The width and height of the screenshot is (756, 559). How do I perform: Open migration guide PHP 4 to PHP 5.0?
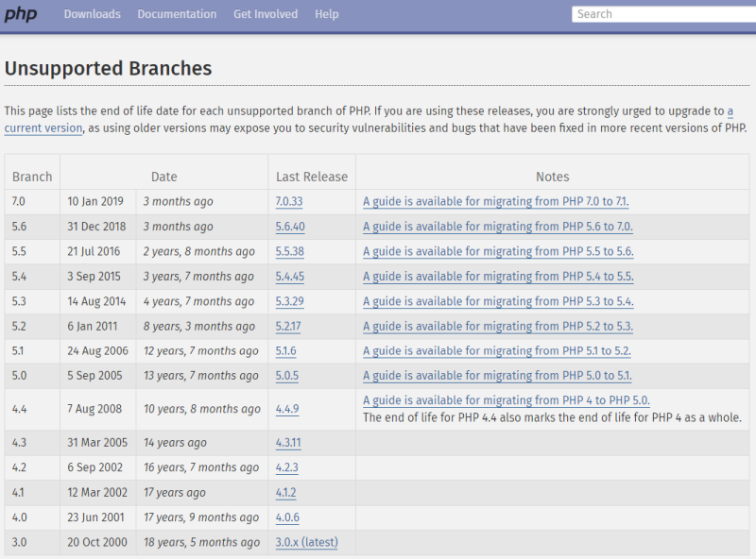tap(507, 400)
